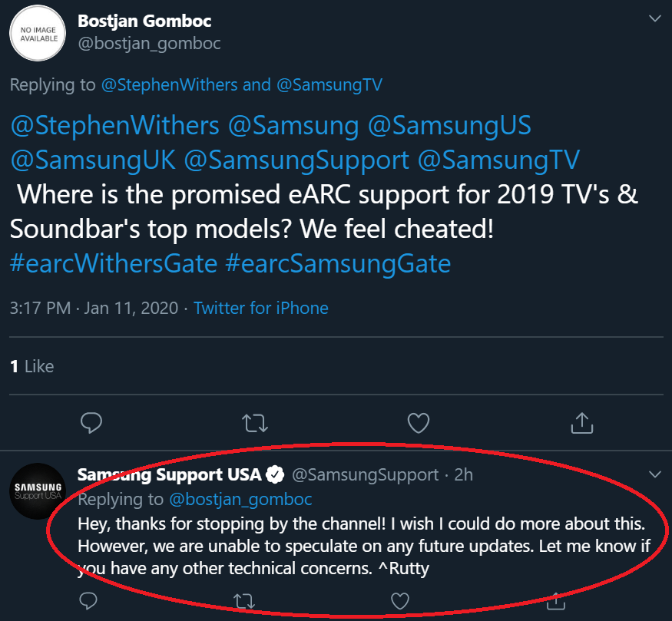Screen dimensions: 672x621
Task: Open the #earcSamsungGate hashtag
Action: [338, 263]
